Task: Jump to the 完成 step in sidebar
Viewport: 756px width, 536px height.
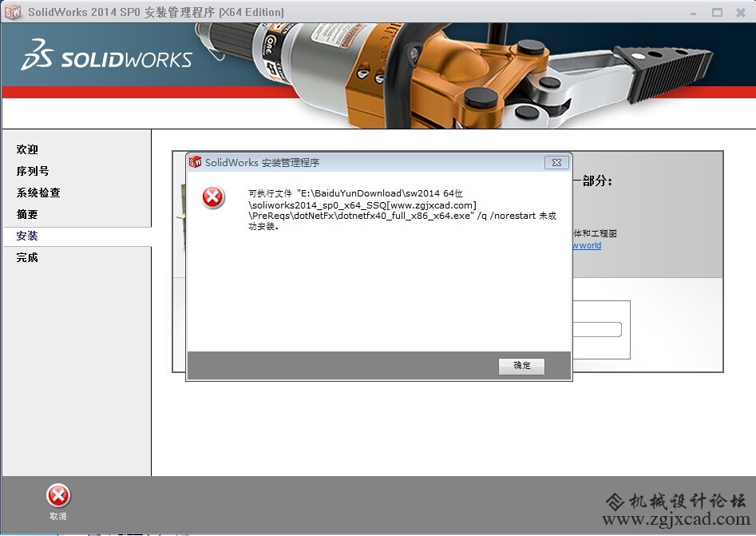Action: 27,258
